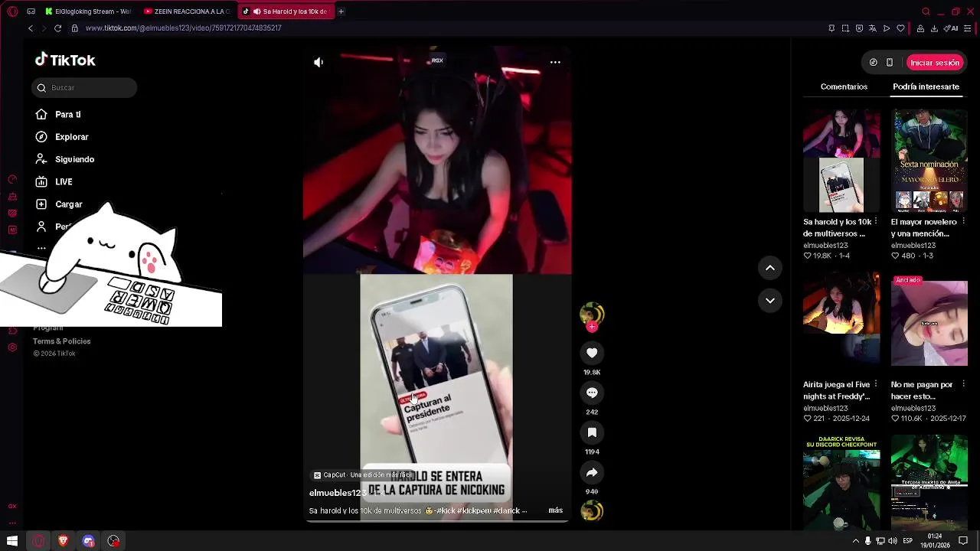Select the Sa Harold TikTok browser tab
Image resolution: width=980 pixels, height=551 pixels.
point(286,11)
